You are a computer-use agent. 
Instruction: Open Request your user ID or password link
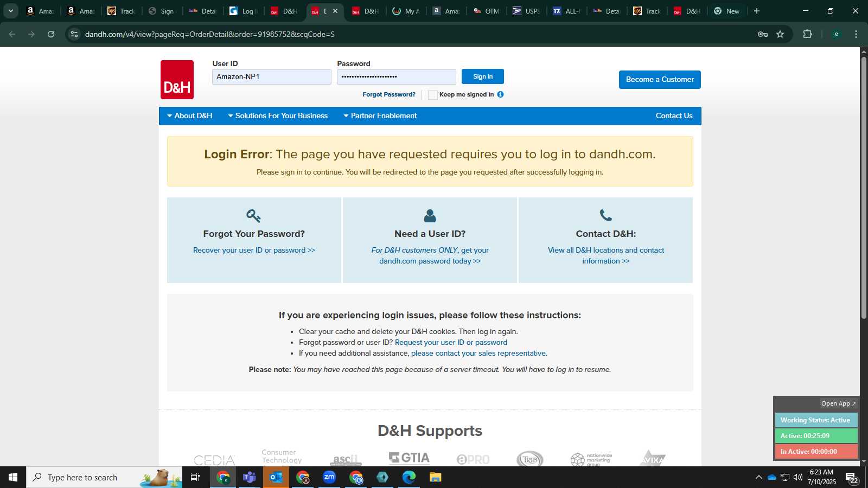[451, 343]
